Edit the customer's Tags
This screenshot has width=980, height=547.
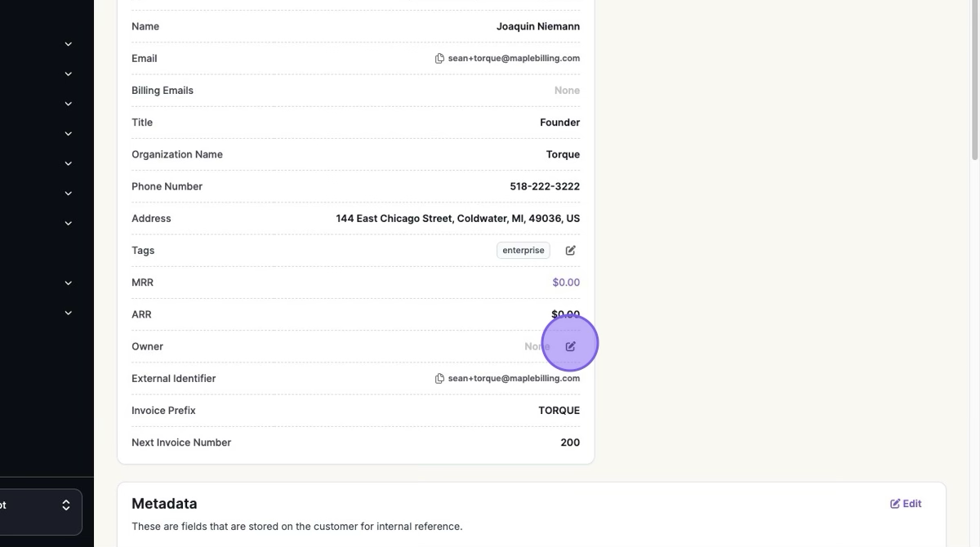tap(571, 251)
